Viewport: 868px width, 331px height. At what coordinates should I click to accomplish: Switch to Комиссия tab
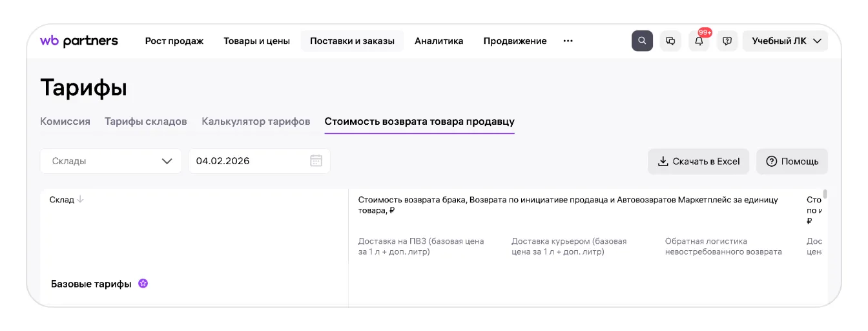[x=65, y=122]
